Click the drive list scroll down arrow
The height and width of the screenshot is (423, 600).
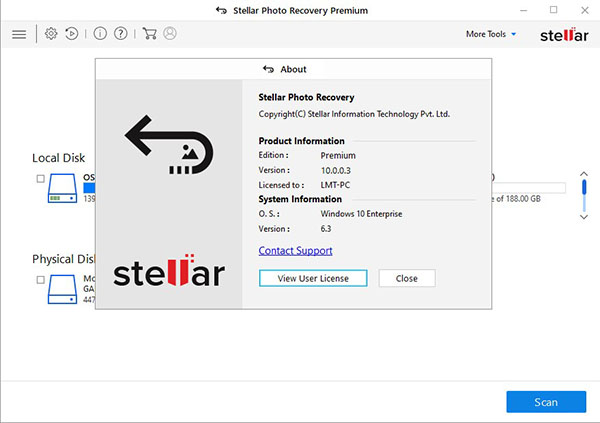584,217
